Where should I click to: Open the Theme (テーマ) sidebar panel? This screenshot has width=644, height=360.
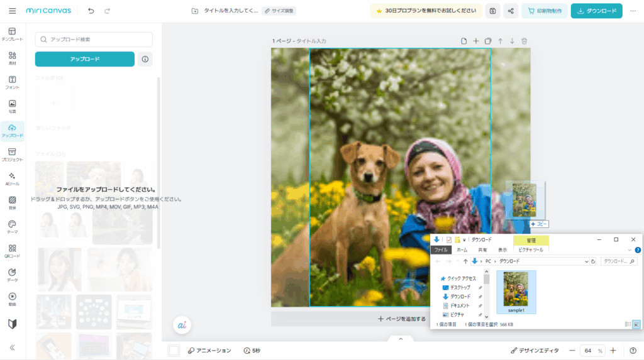pos(13,227)
